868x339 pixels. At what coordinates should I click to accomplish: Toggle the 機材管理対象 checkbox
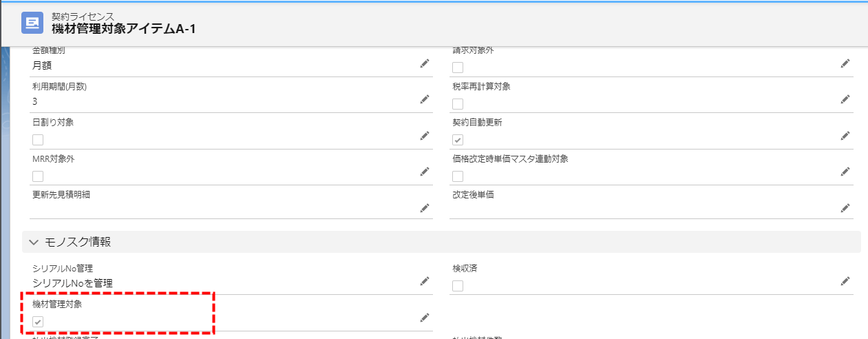pyautogui.click(x=38, y=322)
